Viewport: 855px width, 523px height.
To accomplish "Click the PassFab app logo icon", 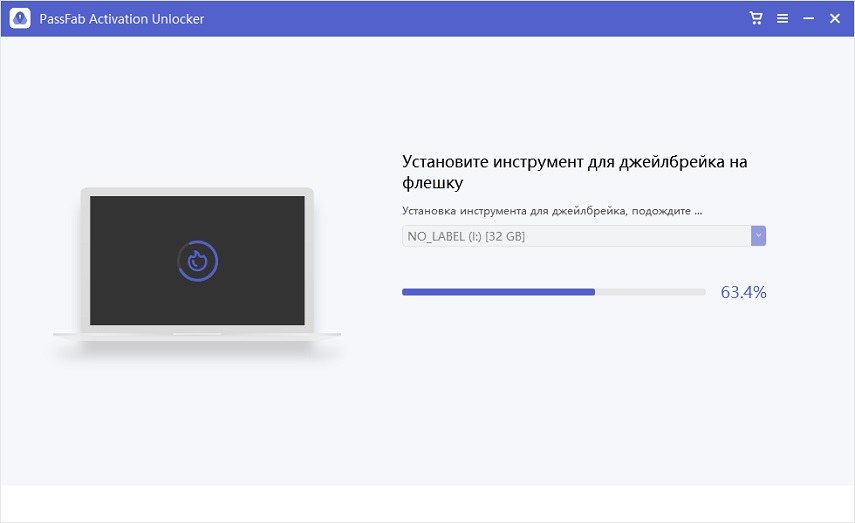I will pyautogui.click(x=20, y=19).
